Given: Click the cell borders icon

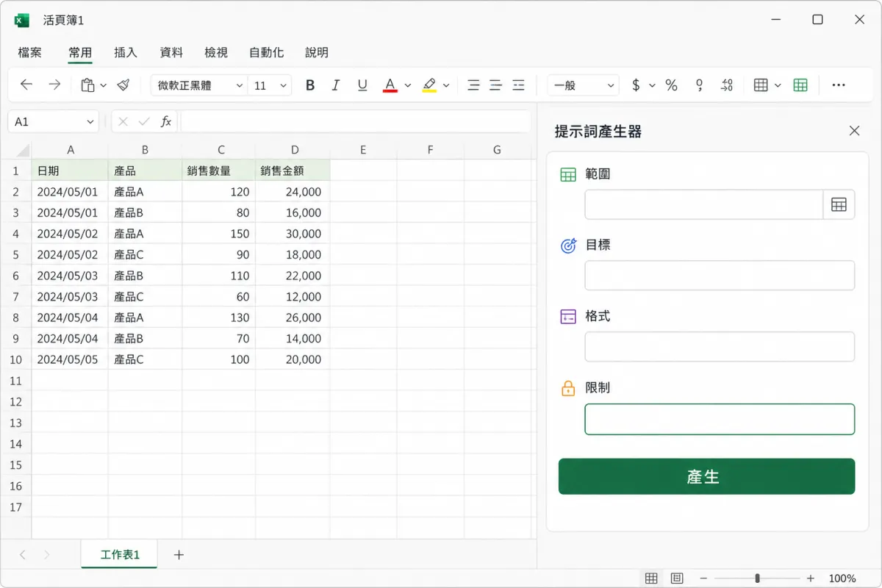Looking at the screenshot, I should 761,85.
